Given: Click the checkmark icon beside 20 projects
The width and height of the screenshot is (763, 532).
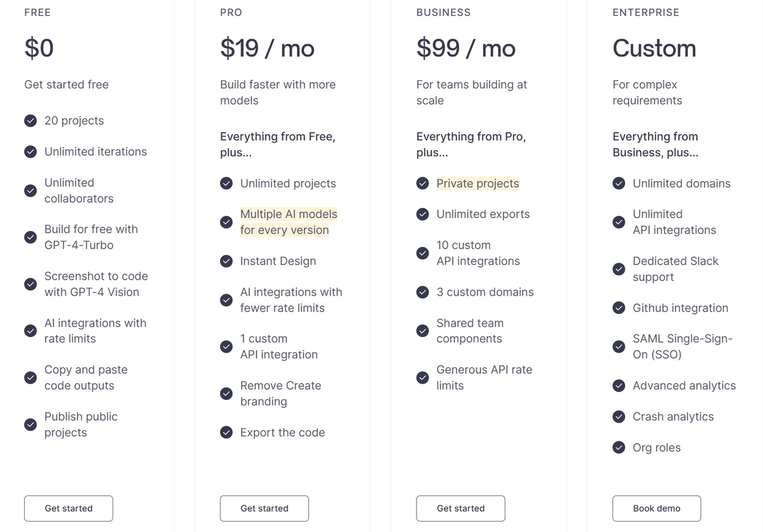Looking at the screenshot, I should point(31,121).
